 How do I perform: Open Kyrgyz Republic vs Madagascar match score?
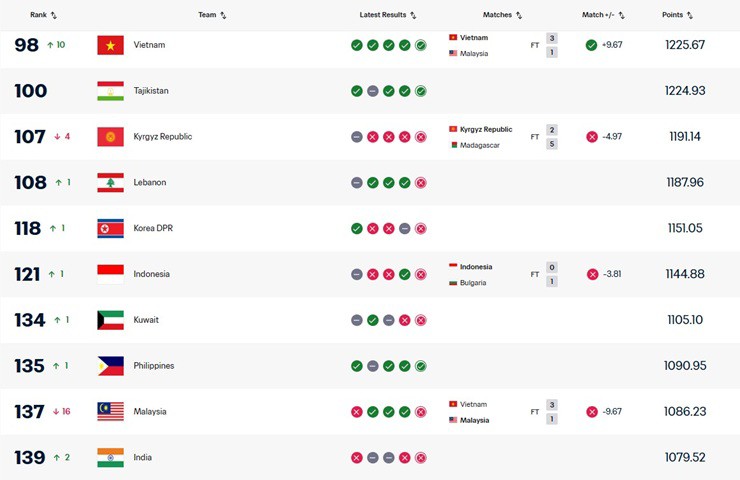tap(551, 137)
